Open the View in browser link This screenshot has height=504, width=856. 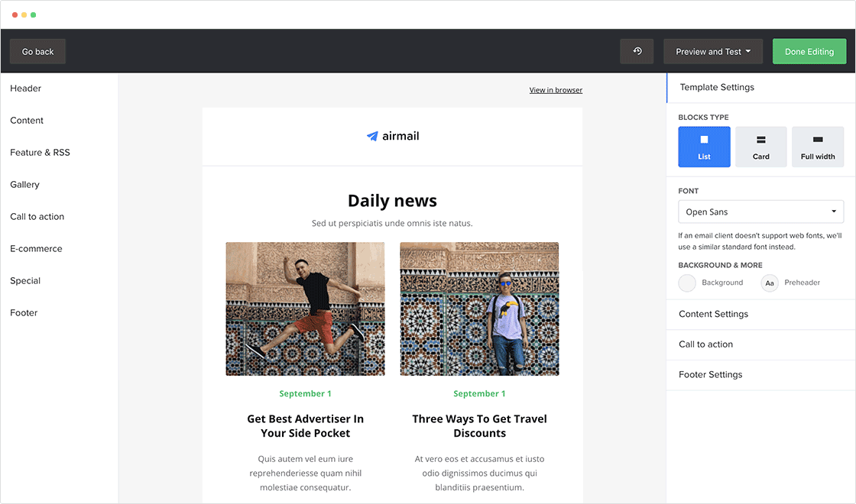(x=556, y=90)
